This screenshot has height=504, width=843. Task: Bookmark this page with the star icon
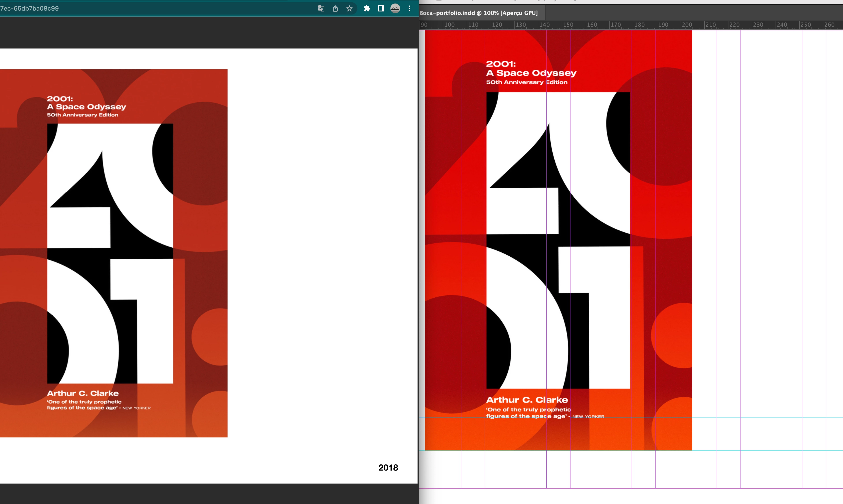349,9
